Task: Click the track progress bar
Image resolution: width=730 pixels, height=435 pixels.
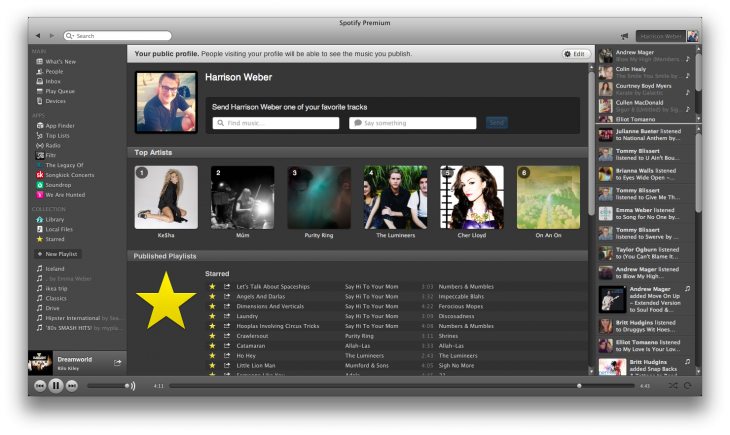Action: pos(402,386)
